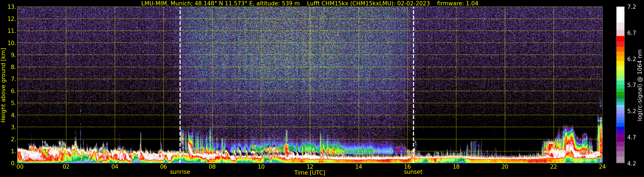Click the height axis tick label '7.'
The height and width of the screenshot is (177, 644).
[x=13, y=79]
